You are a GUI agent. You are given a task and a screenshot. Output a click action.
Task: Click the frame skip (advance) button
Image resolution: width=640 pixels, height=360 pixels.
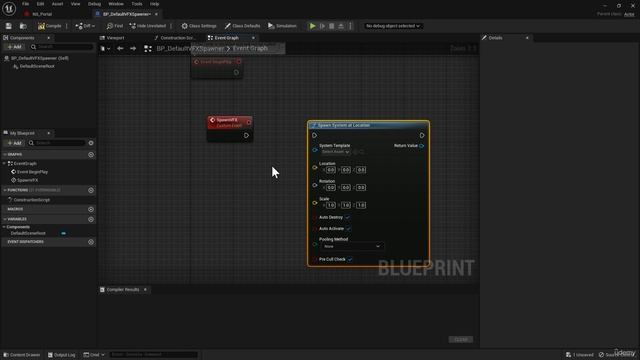322,26
